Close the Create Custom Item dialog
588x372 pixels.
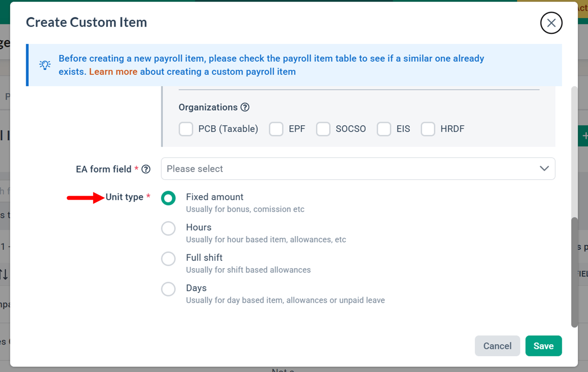[x=551, y=23]
